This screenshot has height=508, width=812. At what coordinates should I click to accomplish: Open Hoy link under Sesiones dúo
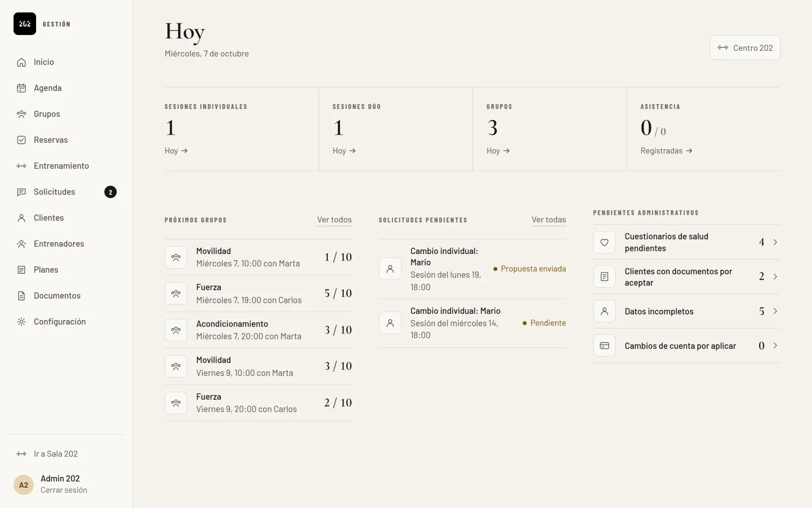click(x=344, y=151)
